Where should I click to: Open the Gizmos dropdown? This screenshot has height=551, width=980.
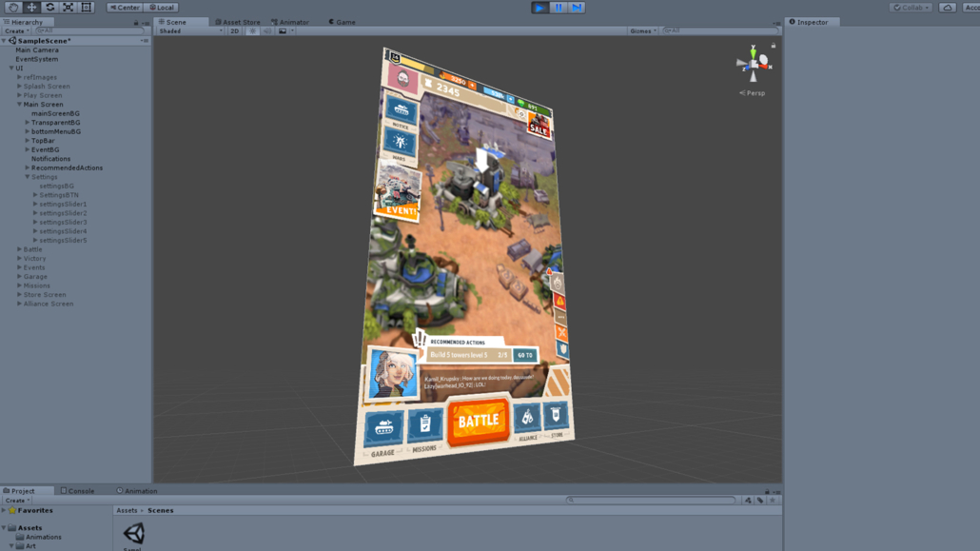(643, 30)
